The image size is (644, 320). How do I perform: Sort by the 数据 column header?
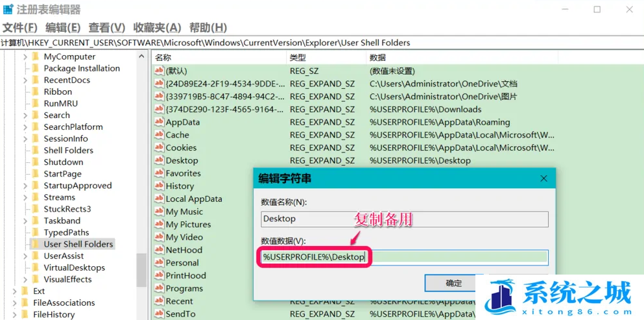pos(462,58)
